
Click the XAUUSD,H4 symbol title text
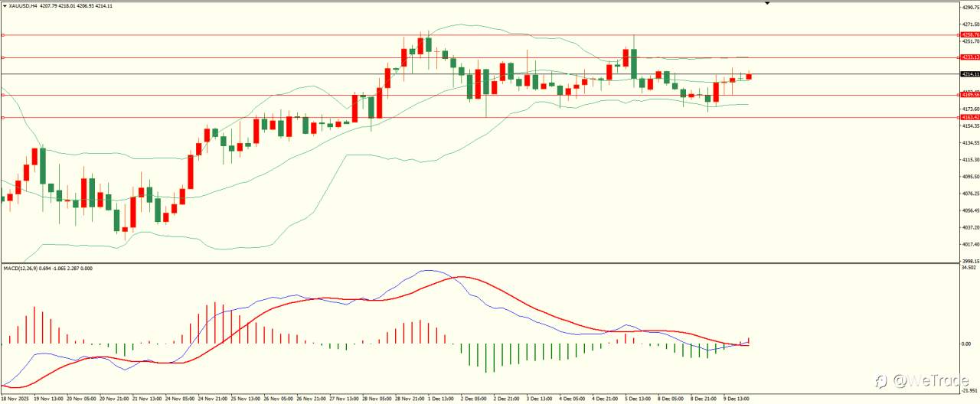pyautogui.click(x=24, y=5)
